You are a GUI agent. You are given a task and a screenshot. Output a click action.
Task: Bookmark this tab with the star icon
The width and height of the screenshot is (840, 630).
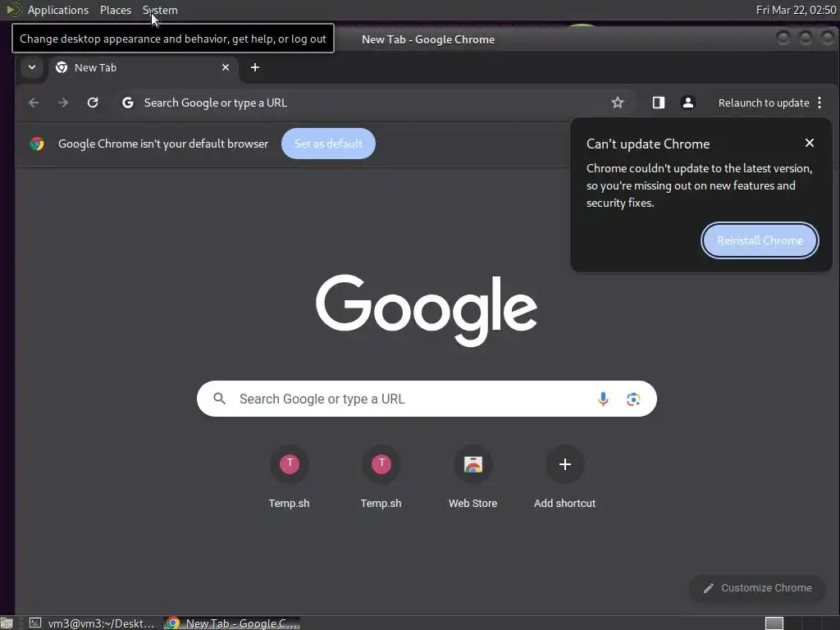click(618, 103)
